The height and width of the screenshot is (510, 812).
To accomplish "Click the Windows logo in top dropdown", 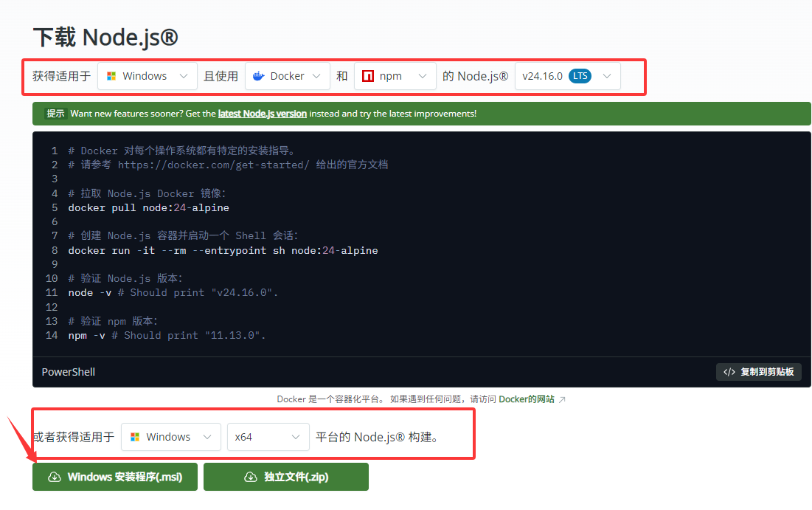I will (x=111, y=76).
